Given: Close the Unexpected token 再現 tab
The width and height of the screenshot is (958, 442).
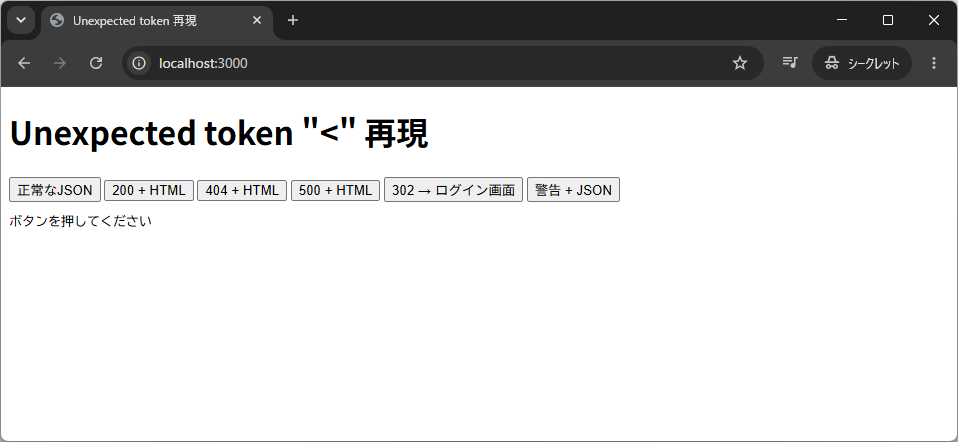Looking at the screenshot, I should tap(257, 21).
